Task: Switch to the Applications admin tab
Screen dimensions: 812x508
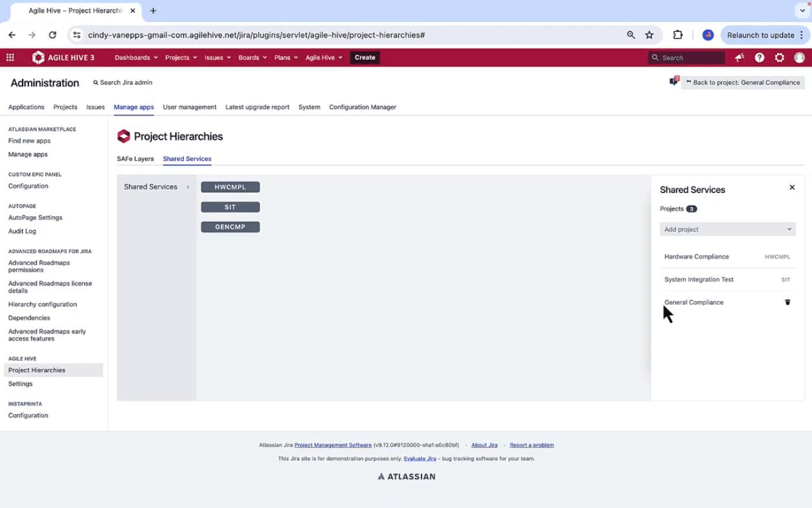Action: pyautogui.click(x=26, y=107)
